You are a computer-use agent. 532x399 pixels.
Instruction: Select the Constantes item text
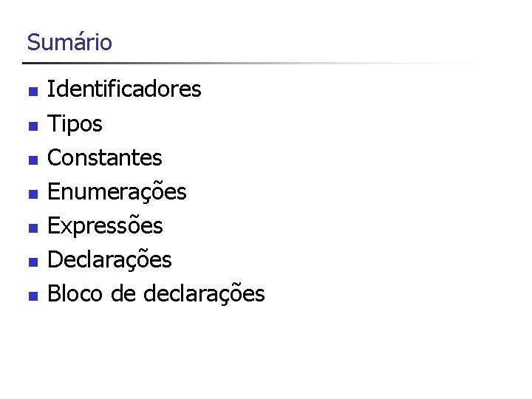pyautogui.click(x=104, y=157)
